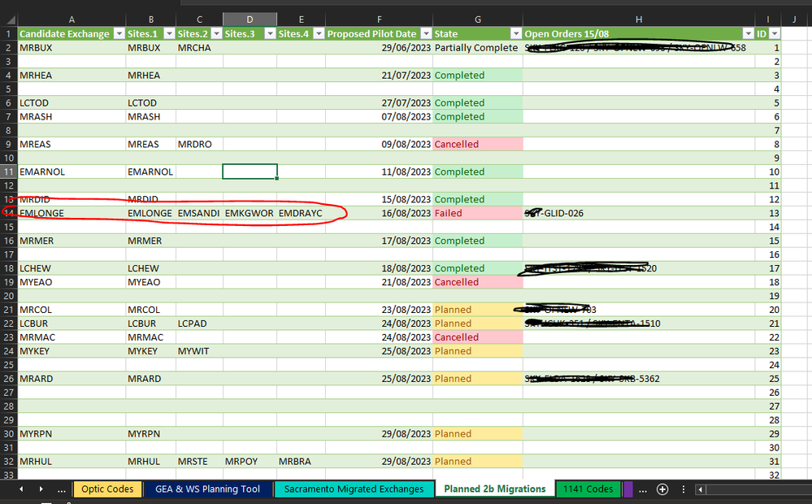Show more sheet tabs right ellipsis
The width and height of the screenshot is (812, 504).
643,489
